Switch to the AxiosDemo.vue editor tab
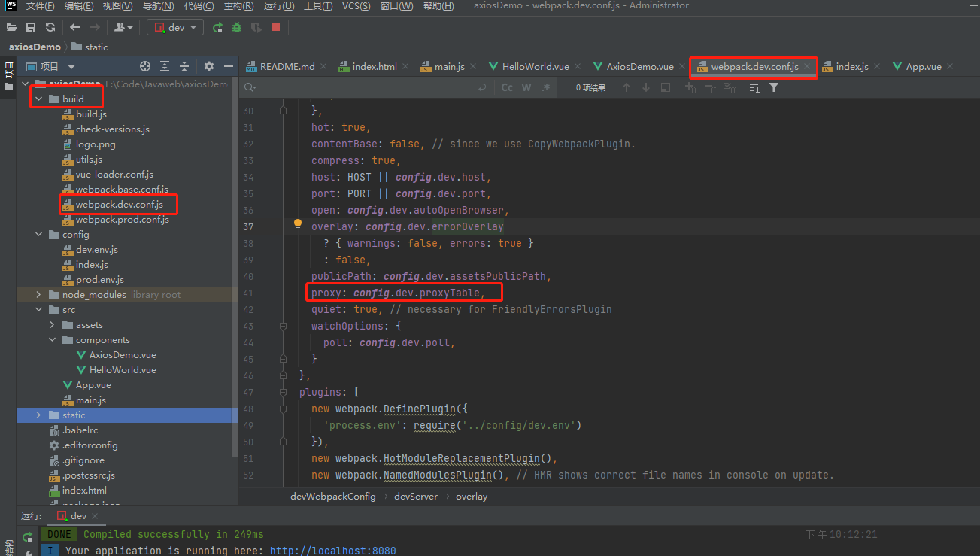980x556 pixels. 640,66
